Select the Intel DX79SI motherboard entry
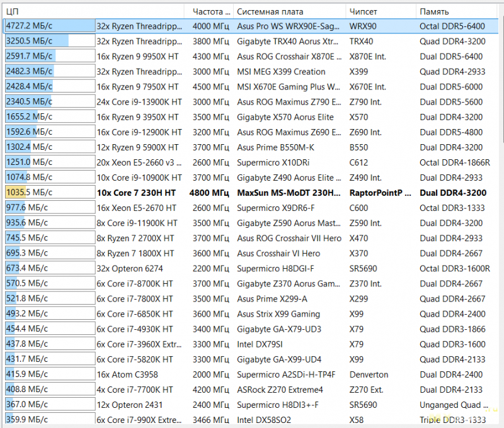 point(260,344)
